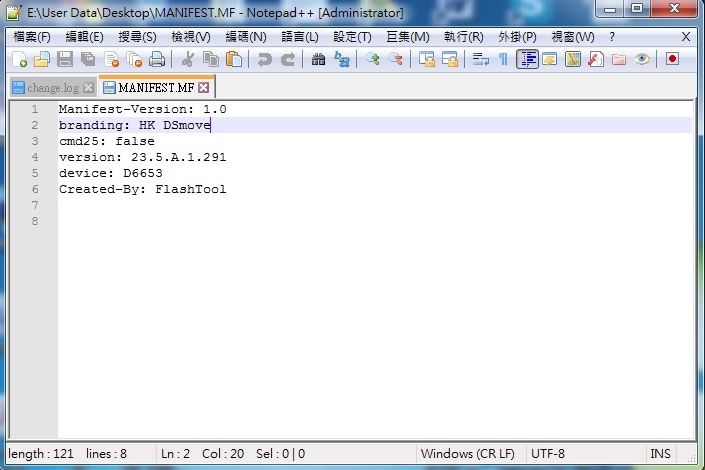Image resolution: width=705 pixels, height=470 pixels.
Task: Click the 'Manifest-Version: 1.0' line
Action: click(x=143, y=109)
